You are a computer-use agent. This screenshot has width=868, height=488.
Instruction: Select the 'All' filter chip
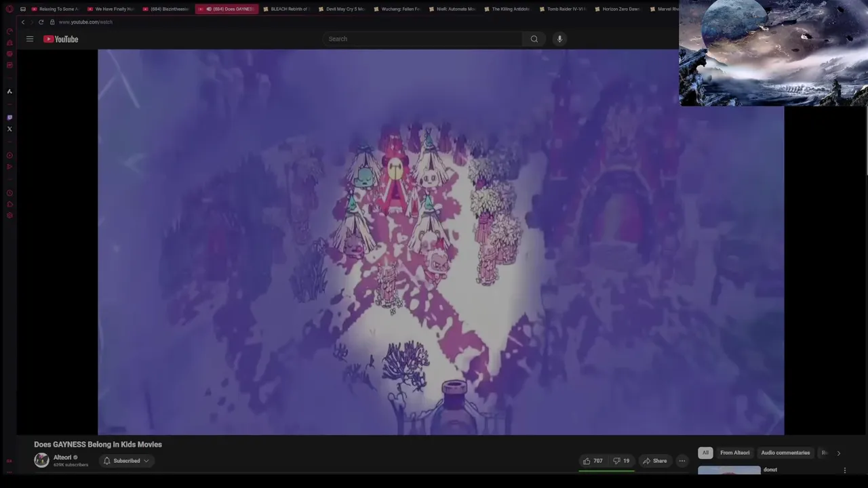pyautogui.click(x=705, y=453)
